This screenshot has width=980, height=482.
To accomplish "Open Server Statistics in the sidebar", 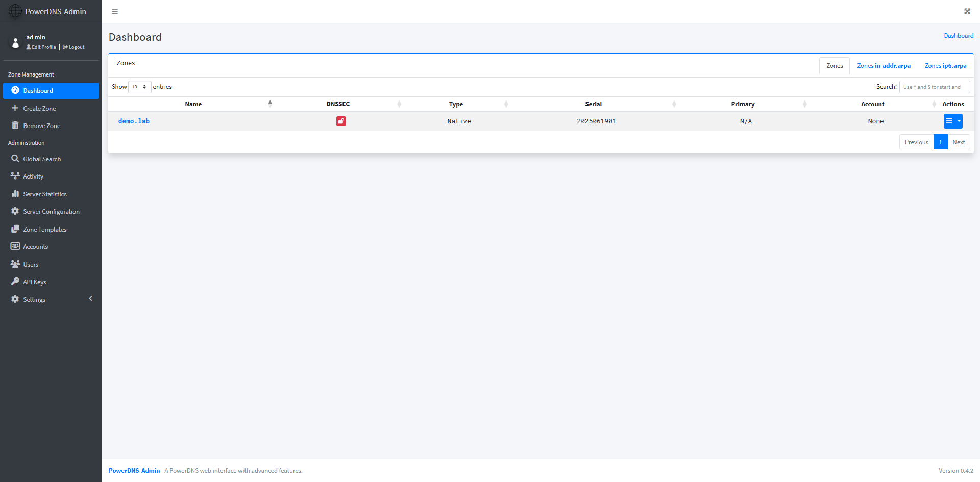I will click(44, 194).
